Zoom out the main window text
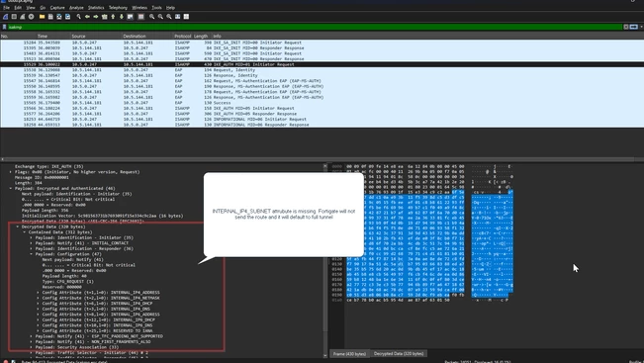The width and height of the screenshot is (644, 363). coord(160,17)
